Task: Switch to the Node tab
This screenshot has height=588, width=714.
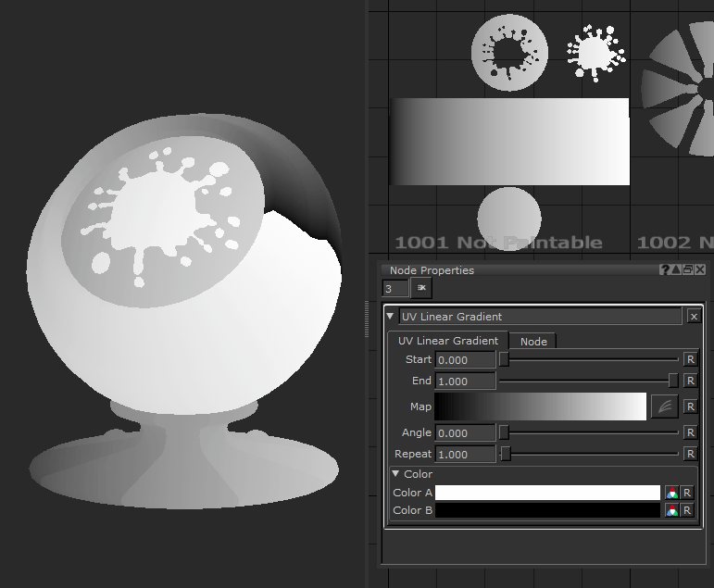Action: point(533,341)
